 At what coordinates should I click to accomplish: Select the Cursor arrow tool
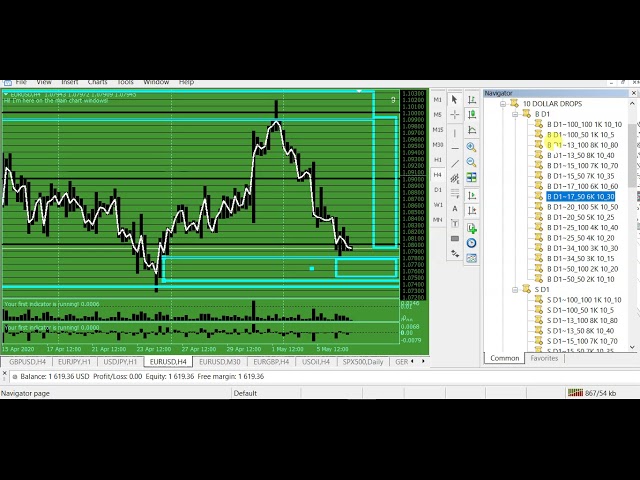pos(455,100)
